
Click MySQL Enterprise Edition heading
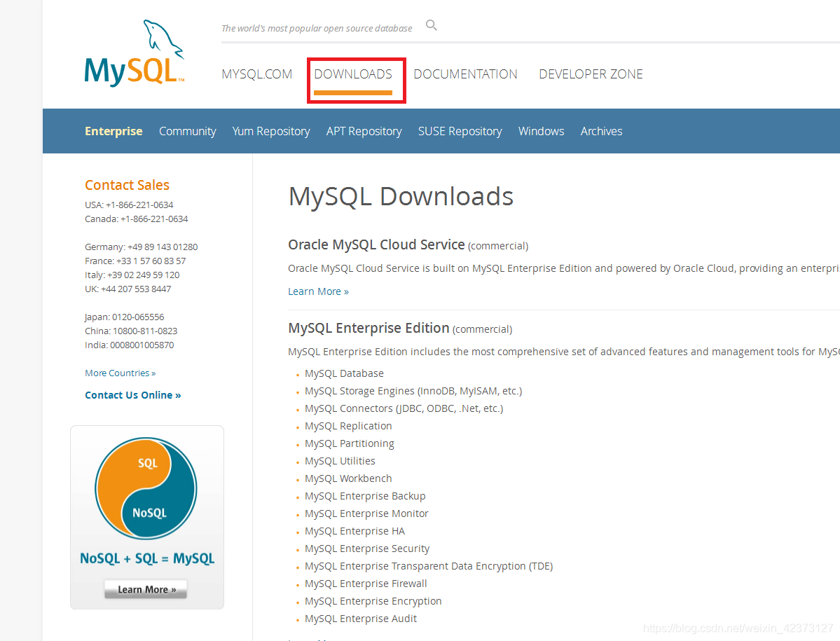coord(369,328)
